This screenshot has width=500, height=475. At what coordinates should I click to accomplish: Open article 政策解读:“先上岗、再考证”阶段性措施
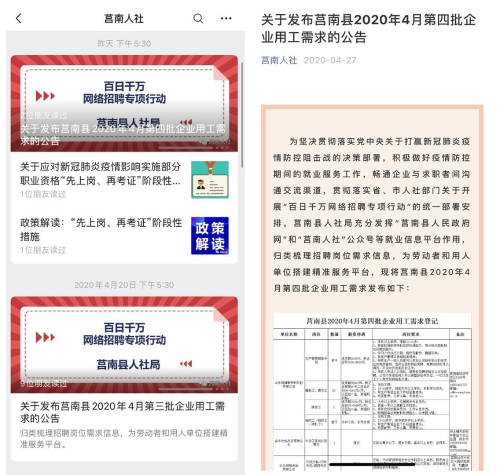tap(101, 229)
